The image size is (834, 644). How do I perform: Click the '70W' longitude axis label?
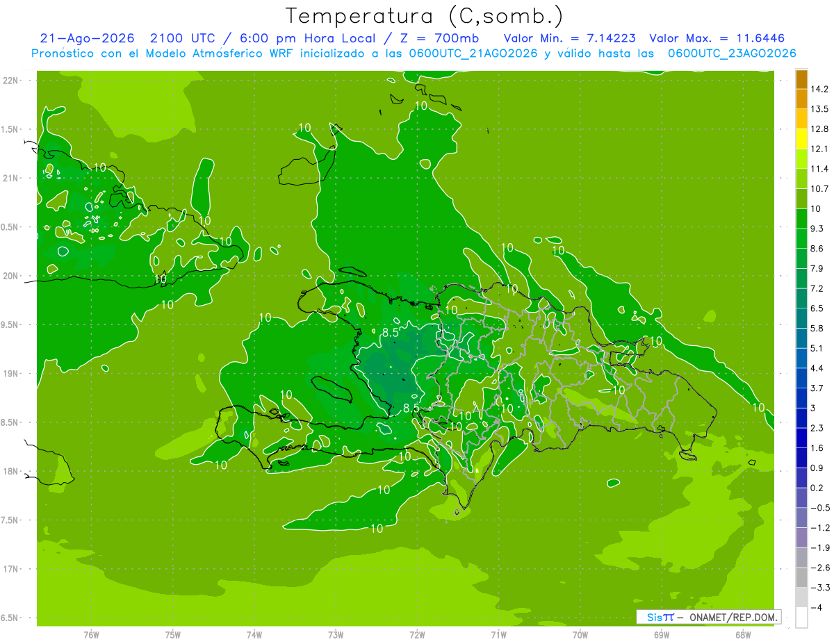[x=580, y=635]
